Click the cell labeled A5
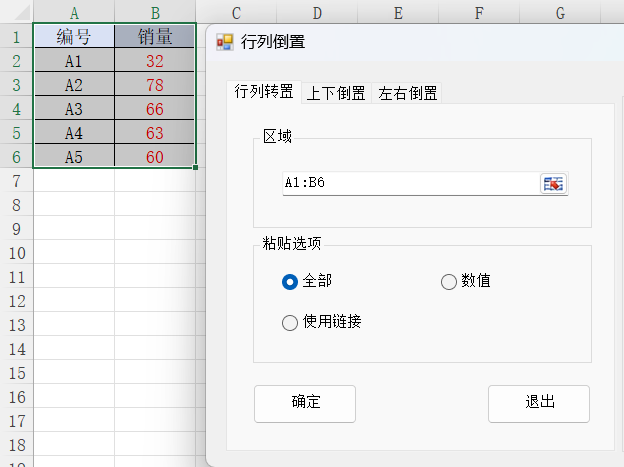Image resolution: width=624 pixels, height=467 pixels. 74,156
